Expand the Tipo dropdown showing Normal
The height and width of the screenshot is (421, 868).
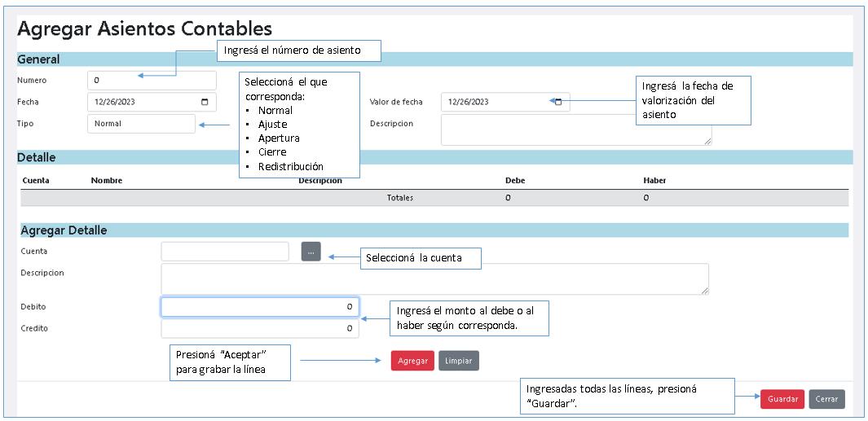click(x=141, y=124)
